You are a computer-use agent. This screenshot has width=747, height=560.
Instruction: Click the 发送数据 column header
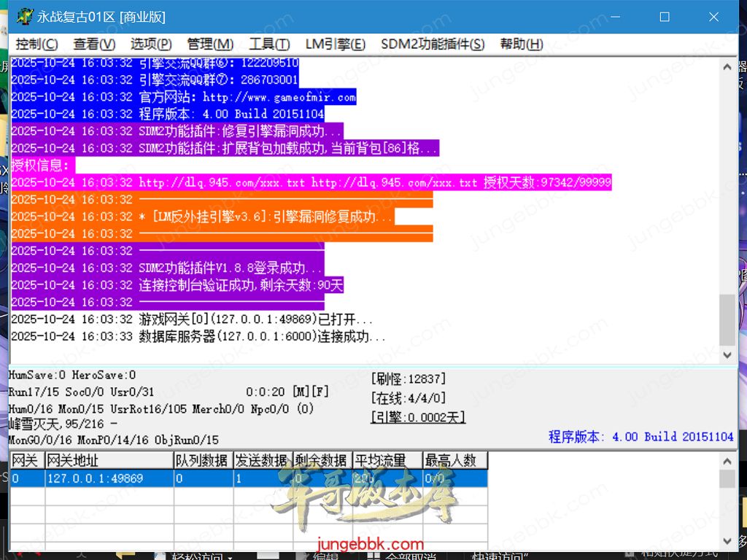[262, 461]
